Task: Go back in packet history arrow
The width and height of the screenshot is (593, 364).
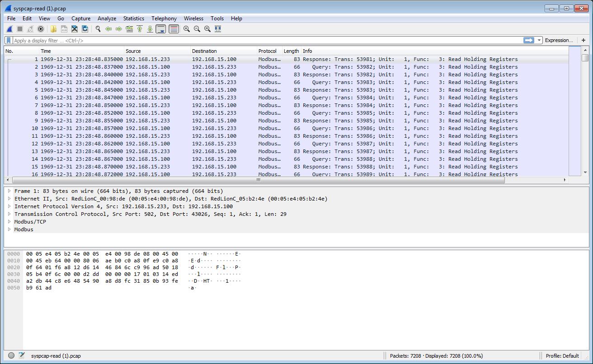Action: click(108, 29)
